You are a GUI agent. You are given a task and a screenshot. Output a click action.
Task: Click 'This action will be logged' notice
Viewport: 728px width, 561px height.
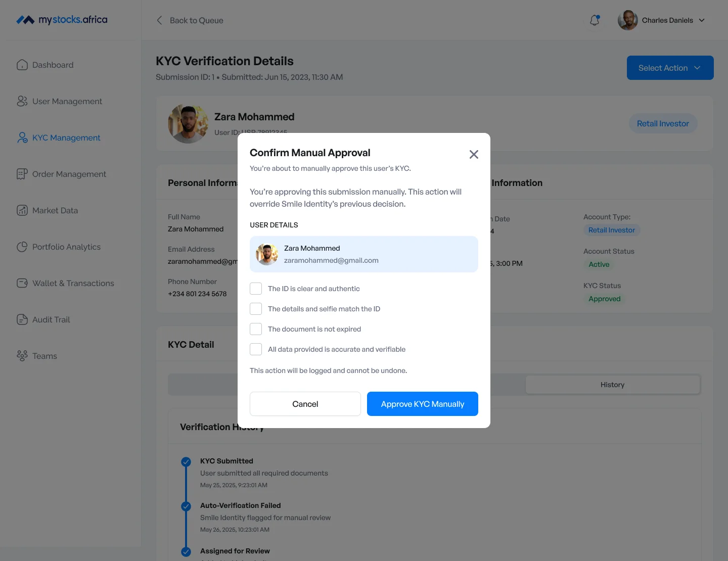point(329,370)
